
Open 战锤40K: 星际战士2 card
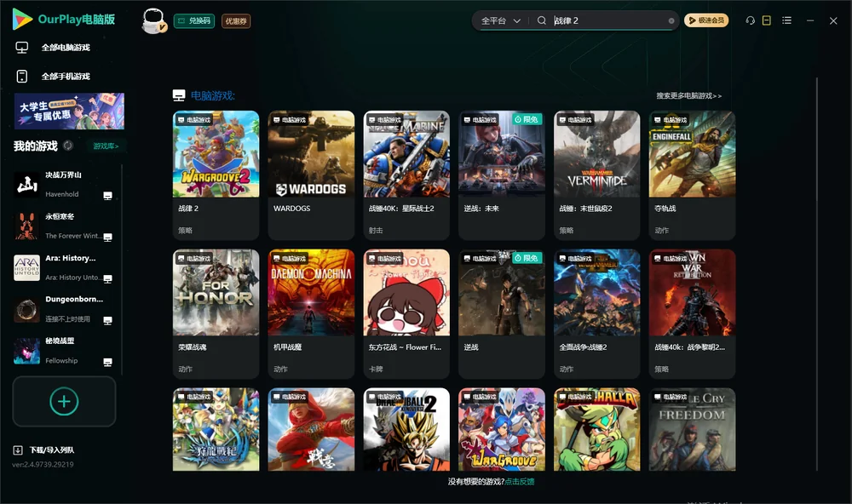(x=406, y=175)
